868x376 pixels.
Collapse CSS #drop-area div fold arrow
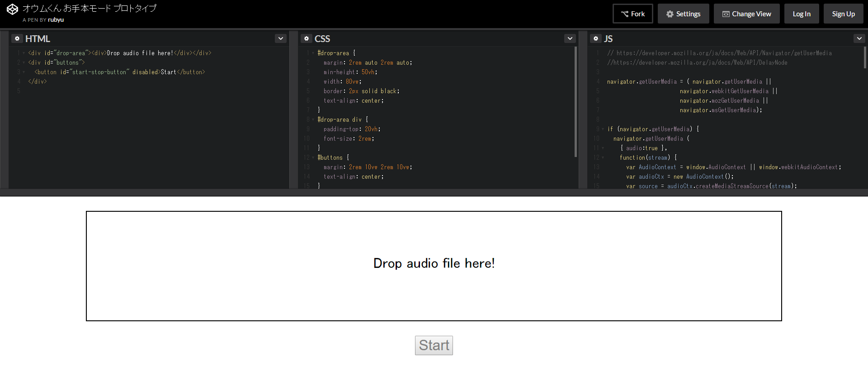[x=313, y=119]
